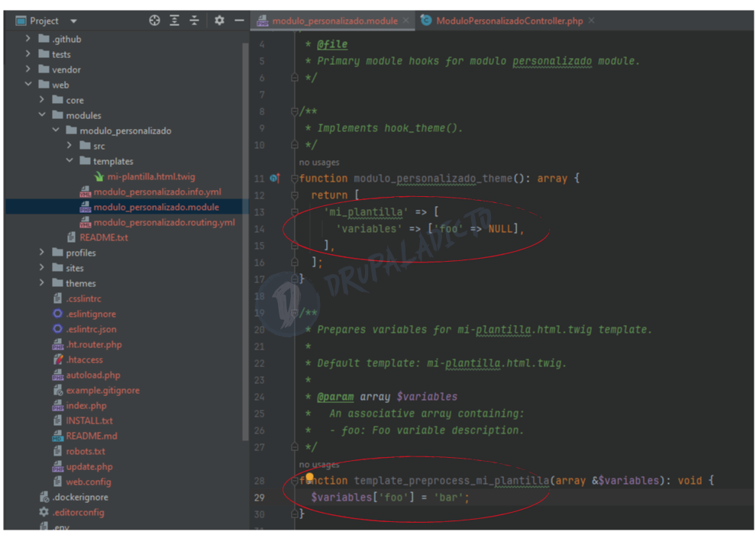
Task: Select the INSTALL.txt file
Action: pos(89,421)
